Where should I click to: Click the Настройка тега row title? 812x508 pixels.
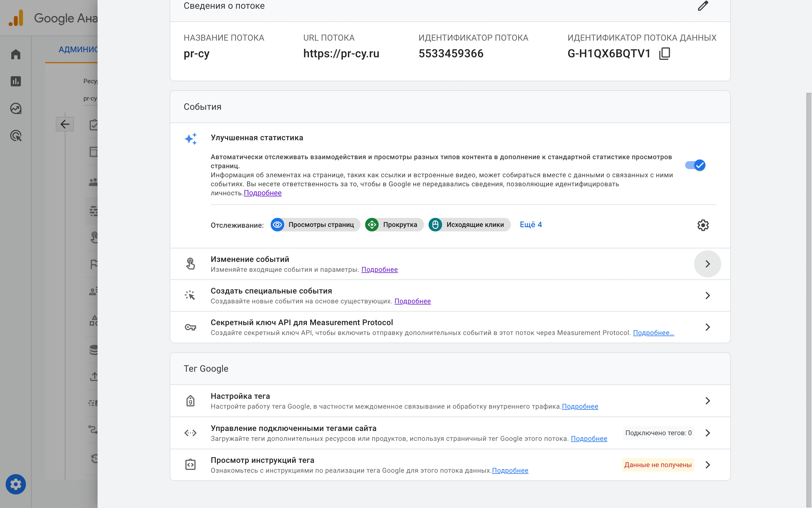coord(240,396)
